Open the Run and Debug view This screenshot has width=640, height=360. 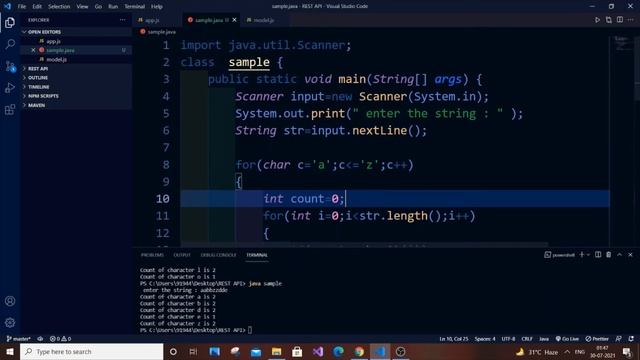pos(10,88)
